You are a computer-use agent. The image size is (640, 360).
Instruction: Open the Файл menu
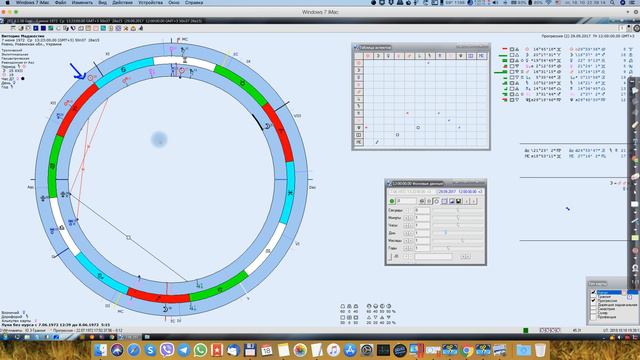point(60,2)
